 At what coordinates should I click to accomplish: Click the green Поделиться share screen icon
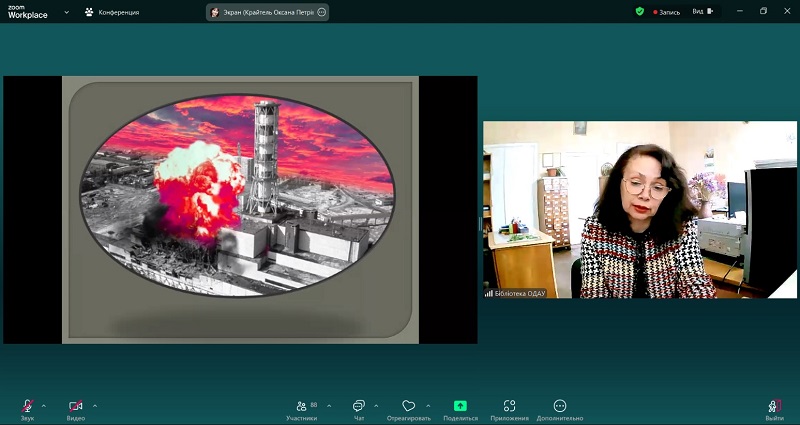point(460,407)
